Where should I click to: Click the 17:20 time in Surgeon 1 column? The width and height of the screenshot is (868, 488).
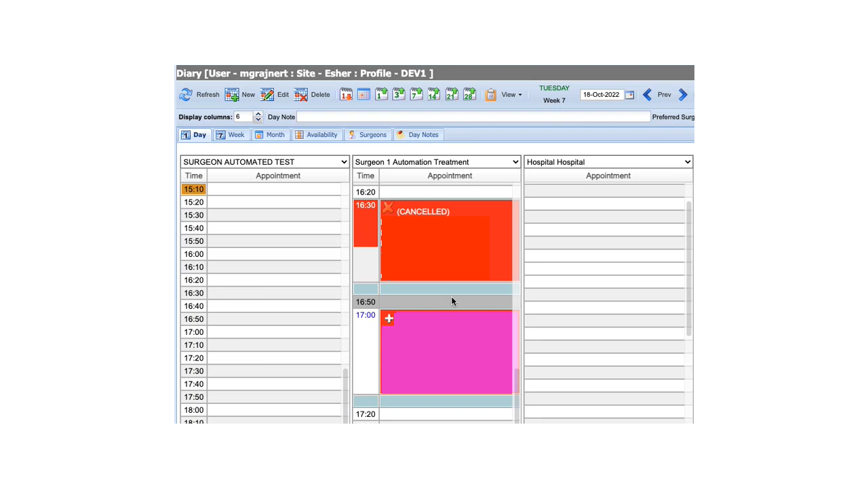tap(366, 414)
